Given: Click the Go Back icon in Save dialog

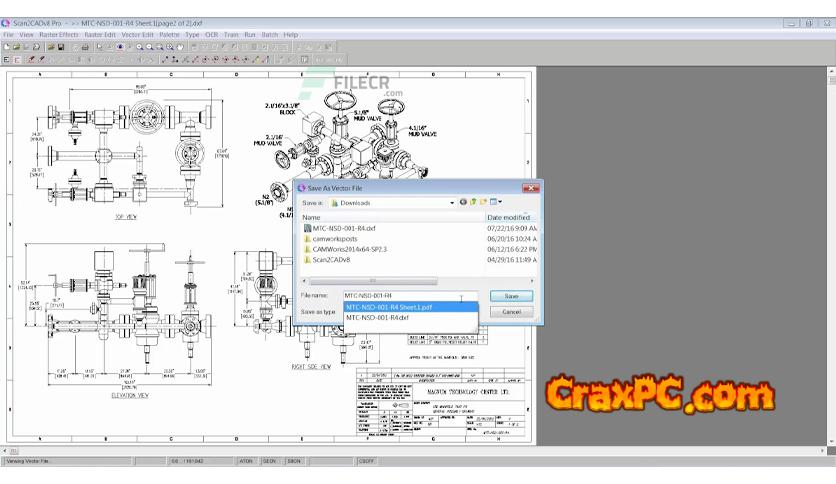Looking at the screenshot, I should 463,202.
